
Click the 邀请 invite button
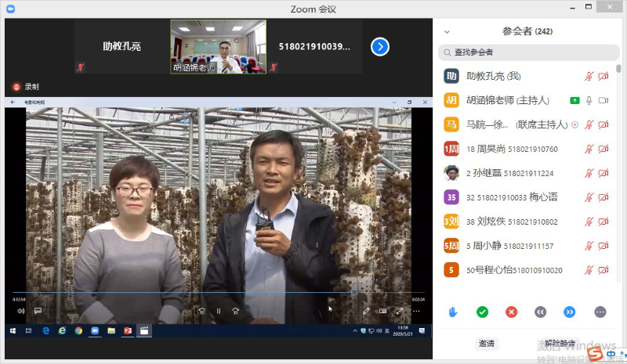(487, 343)
